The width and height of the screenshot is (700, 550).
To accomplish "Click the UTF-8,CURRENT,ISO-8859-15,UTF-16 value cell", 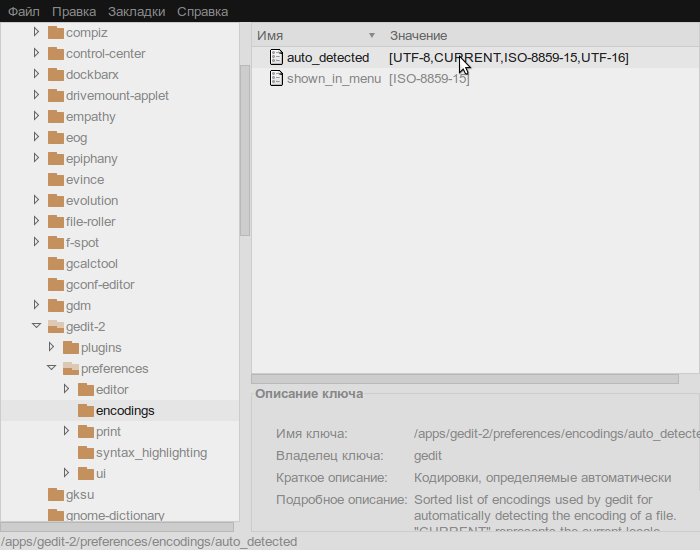I will 508,58.
